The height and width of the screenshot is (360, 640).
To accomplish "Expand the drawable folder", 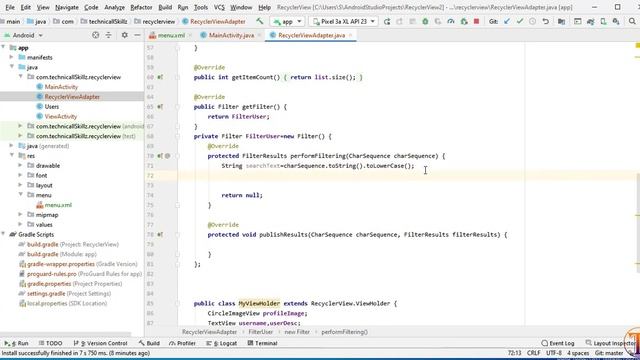I will 20,165.
